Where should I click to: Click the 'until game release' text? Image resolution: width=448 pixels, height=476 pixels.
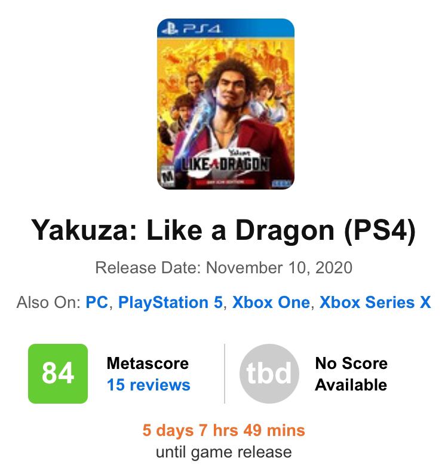pyautogui.click(x=223, y=451)
